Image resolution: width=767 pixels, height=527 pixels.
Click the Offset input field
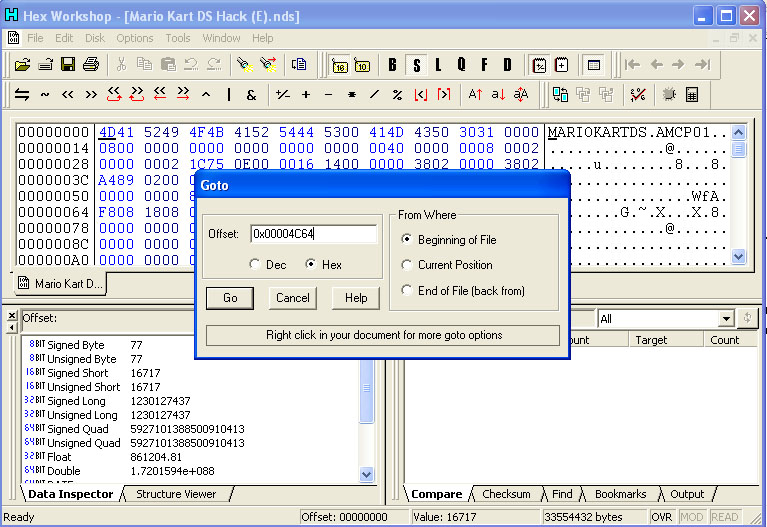(314, 234)
